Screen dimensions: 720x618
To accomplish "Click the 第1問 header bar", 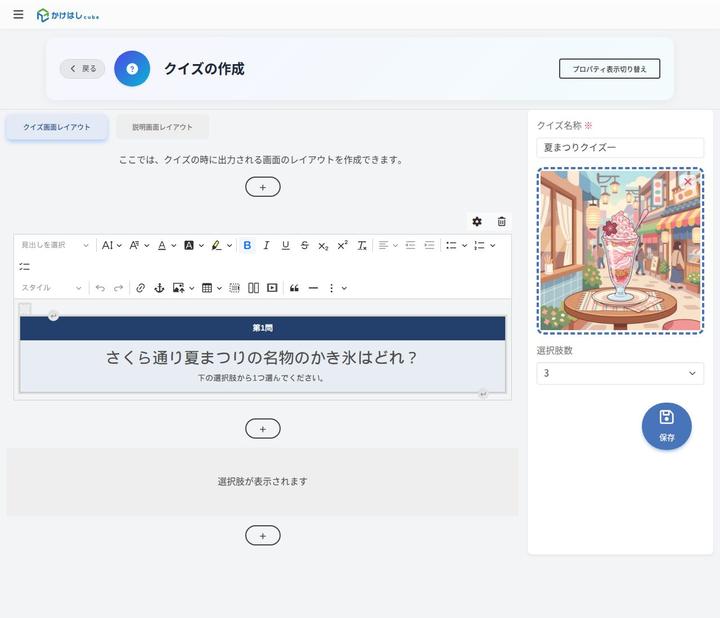I will [x=263, y=328].
